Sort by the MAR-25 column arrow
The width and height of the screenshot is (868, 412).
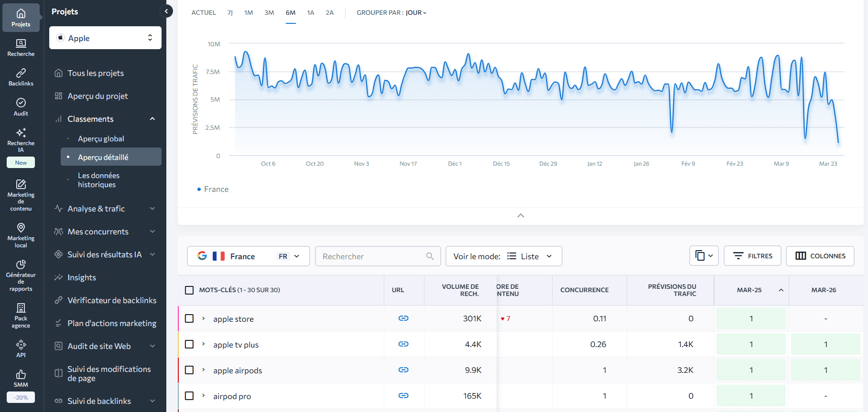click(x=781, y=290)
